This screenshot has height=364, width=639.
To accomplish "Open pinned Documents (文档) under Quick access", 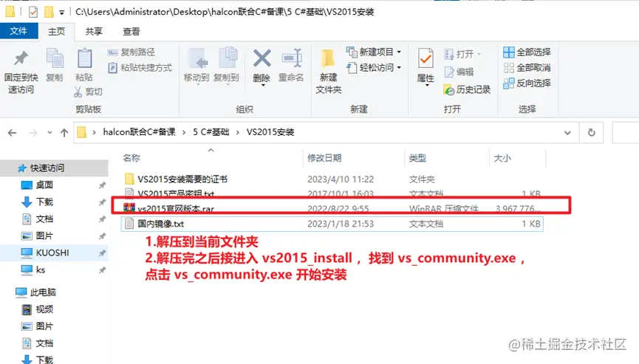I will click(x=44, y=219).
